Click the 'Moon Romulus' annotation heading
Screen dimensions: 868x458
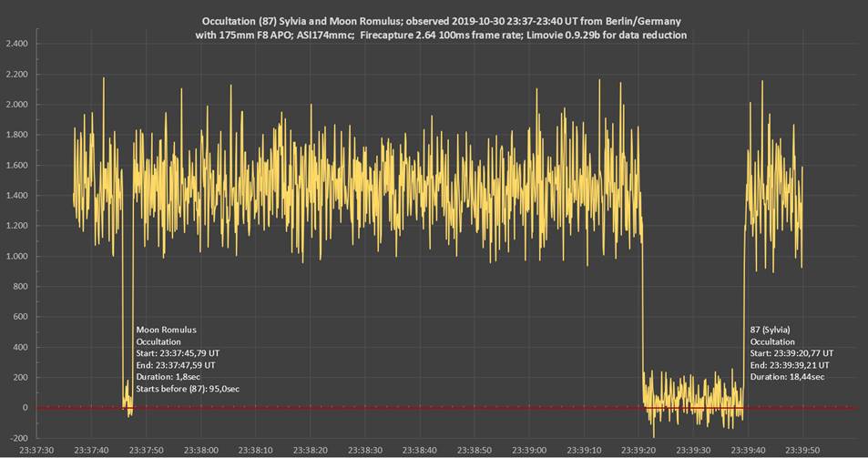(x=166, y=330)
